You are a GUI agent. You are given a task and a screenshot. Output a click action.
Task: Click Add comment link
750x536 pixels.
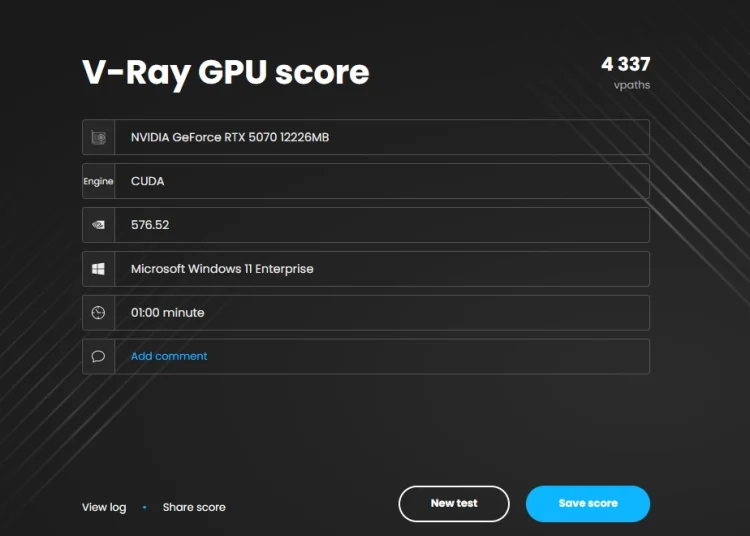(x=169, y=356)
